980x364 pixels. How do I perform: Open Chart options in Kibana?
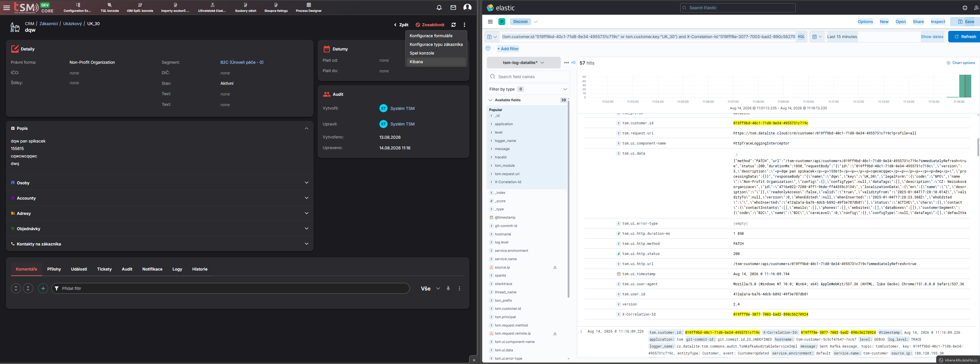(x=961, y=63)
